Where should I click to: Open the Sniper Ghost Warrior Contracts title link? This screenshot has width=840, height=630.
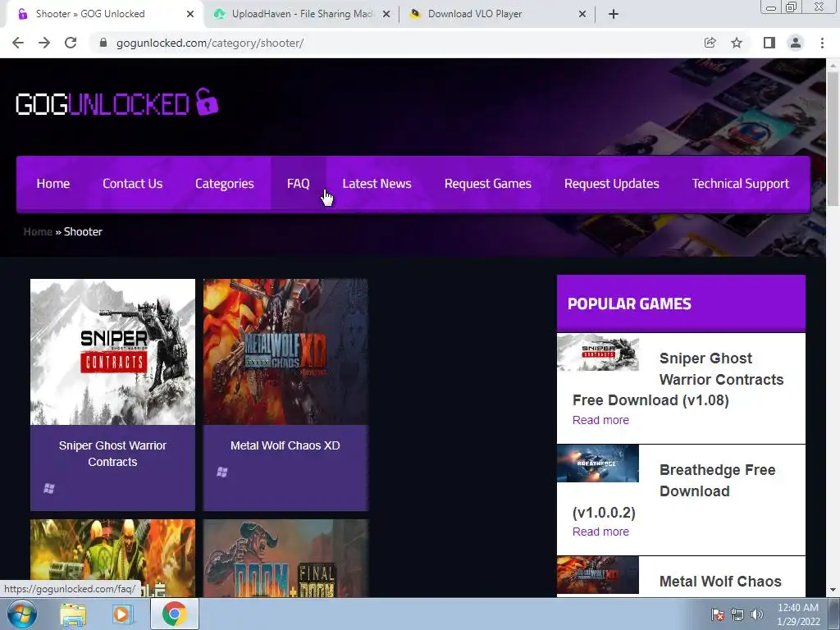pyautogui.click(x=112, y=454)
